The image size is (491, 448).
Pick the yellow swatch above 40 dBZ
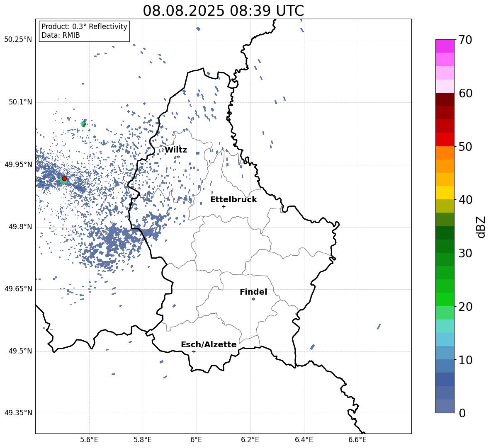[445, 193]
